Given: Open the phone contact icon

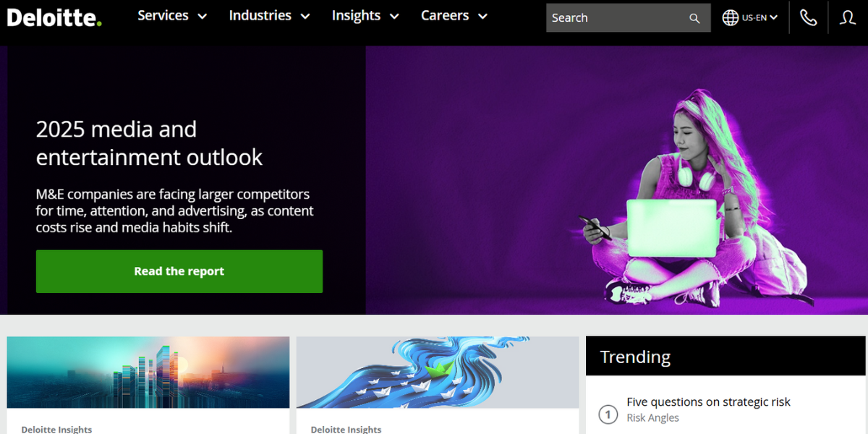Looking at the screenshot, I should pyautogui.click(x=808, y=18).
